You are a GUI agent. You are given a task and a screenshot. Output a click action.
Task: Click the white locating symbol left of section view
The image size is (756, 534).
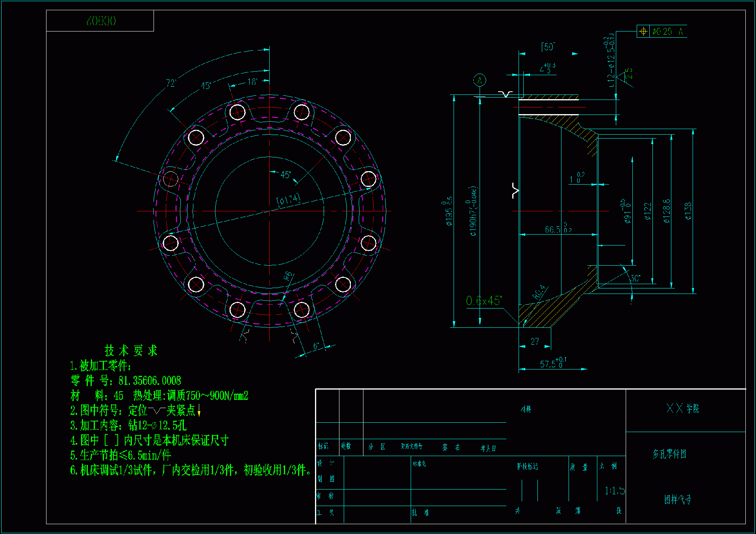pos(515,190)
